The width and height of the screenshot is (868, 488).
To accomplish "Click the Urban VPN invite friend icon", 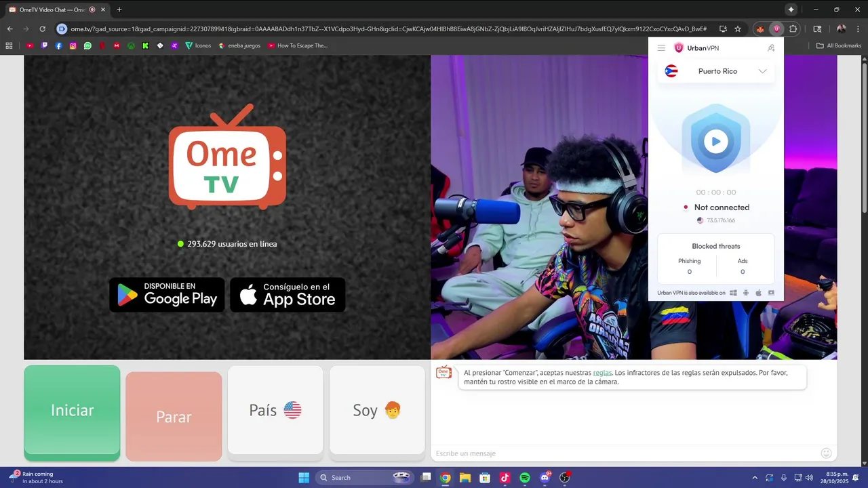I will [771, 48].
